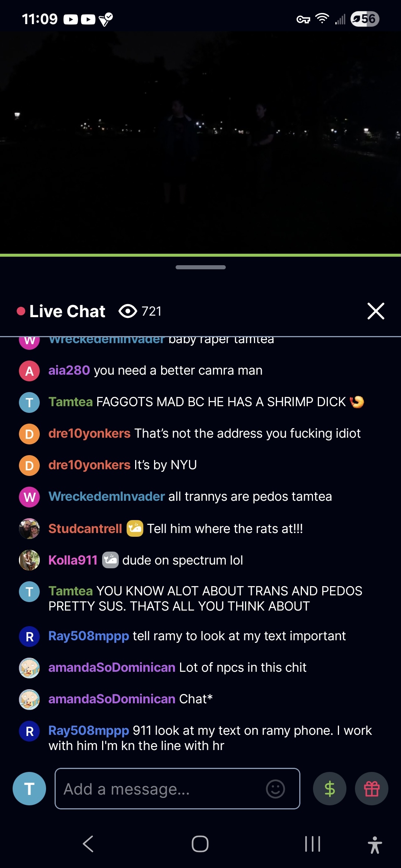The image size is (401, 868).
Task: Click the green video progress bar
Action: click(x=200, y=255)
